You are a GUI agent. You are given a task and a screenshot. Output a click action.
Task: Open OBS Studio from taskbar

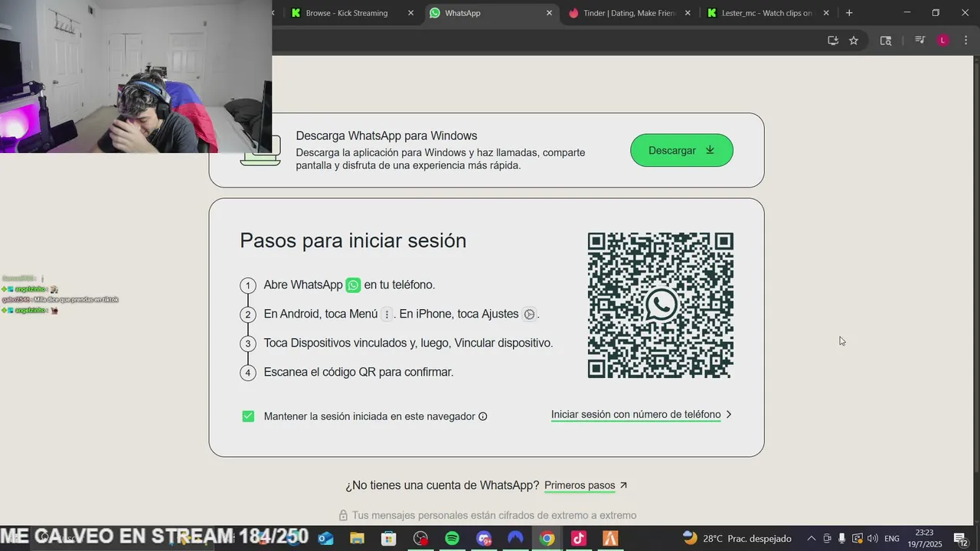[420, 539]
